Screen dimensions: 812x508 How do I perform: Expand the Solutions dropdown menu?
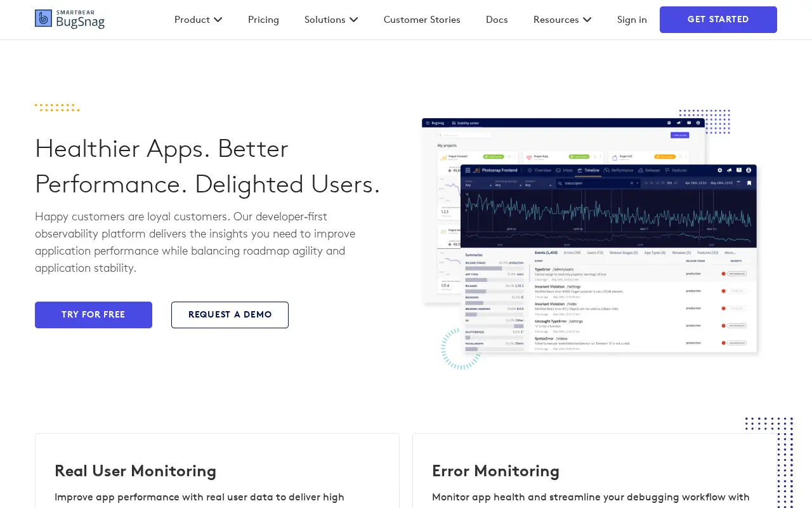[x=331, y=20]
